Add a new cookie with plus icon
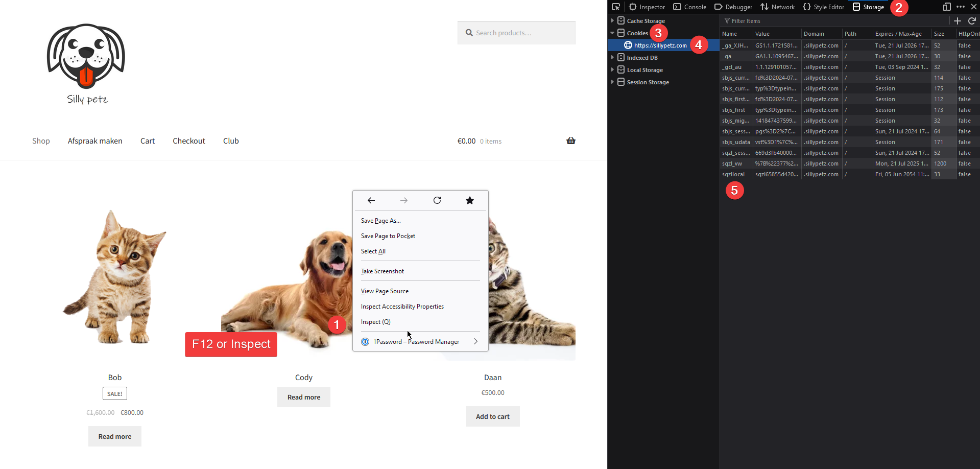Viewport: 980px width, 469px height. tap(958, 21)
